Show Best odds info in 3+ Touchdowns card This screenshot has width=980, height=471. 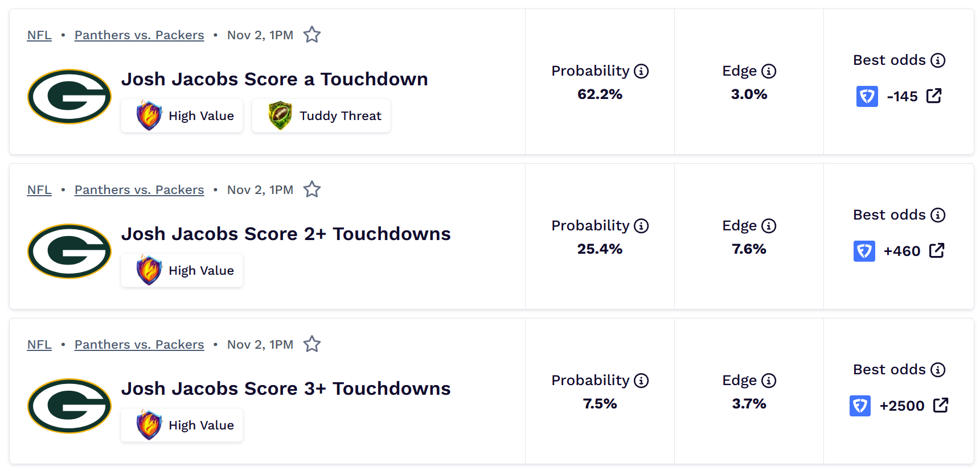(x=938, y=370)
